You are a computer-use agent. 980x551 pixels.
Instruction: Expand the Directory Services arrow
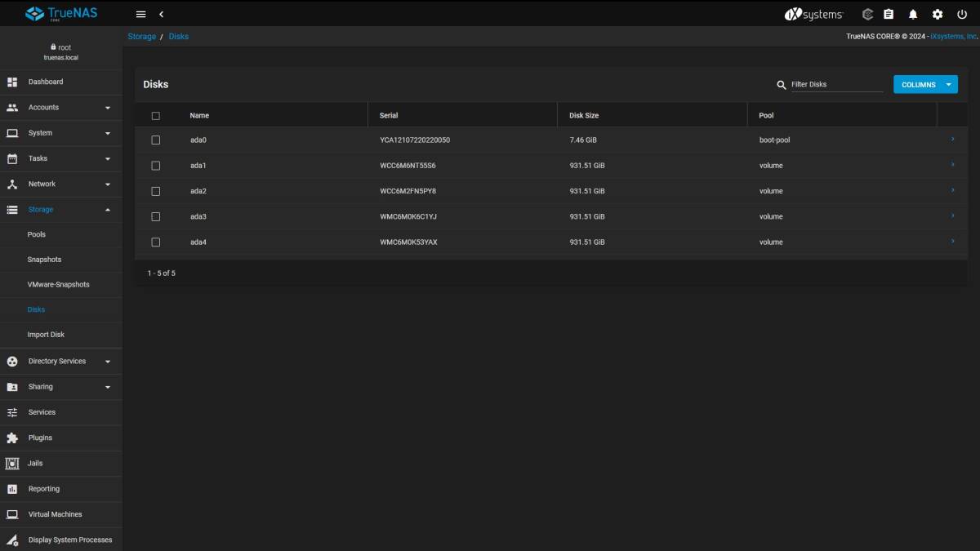108,362
